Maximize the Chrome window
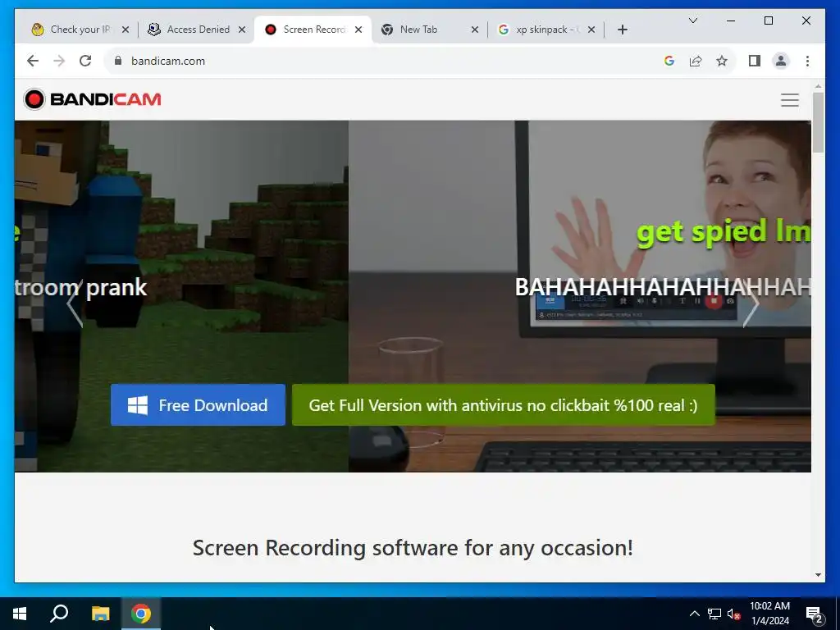This screenshot has width=840, height=630. 768,21
